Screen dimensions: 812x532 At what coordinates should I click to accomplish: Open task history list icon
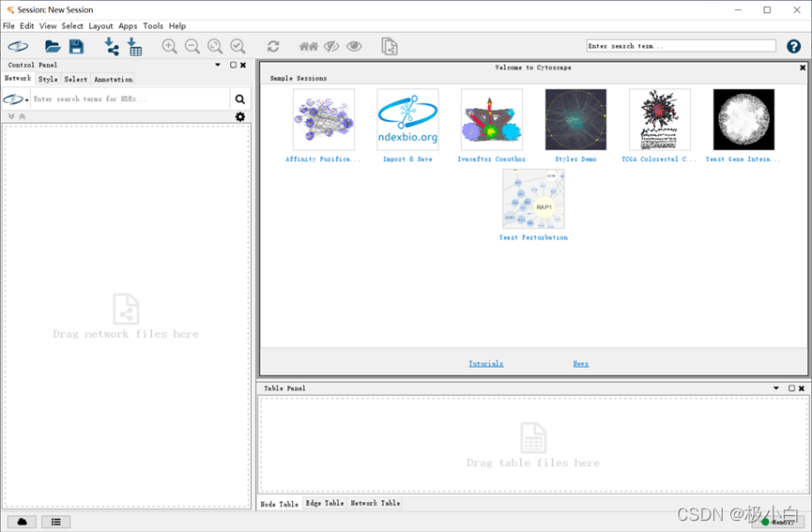coord(56,522)
